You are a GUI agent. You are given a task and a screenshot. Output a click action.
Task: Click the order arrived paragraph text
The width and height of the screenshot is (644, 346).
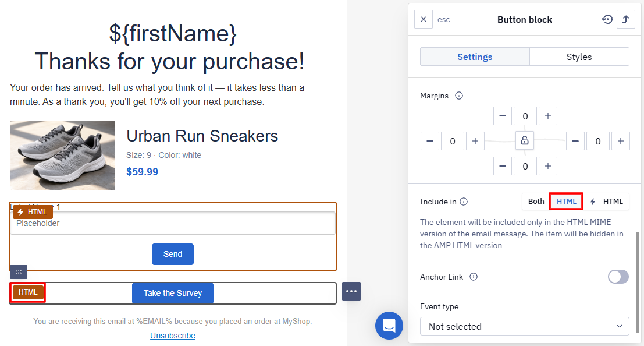[157, 94]
